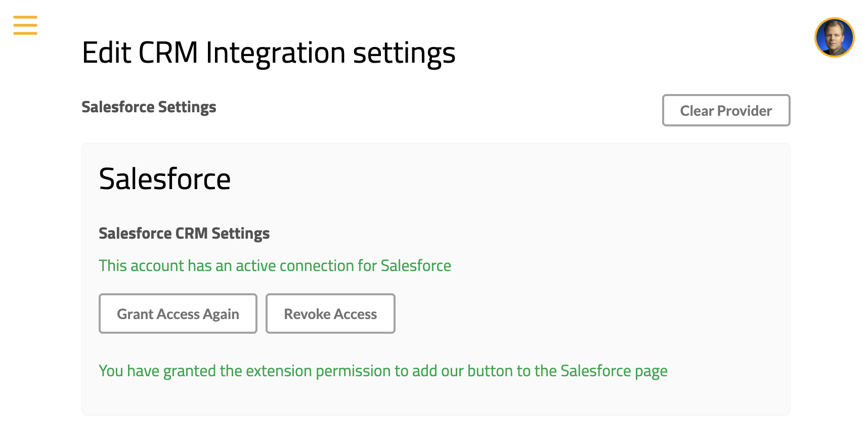The height and width of the screenshot is (448, 868).
Task: Click the green active connection message
Action: [x=275, y=266]
